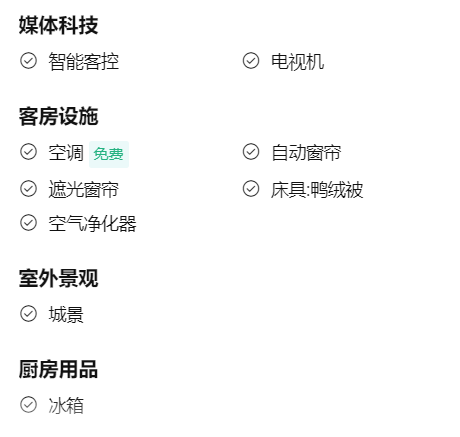Click the 智能客控 amenity label

coord(84,61)
